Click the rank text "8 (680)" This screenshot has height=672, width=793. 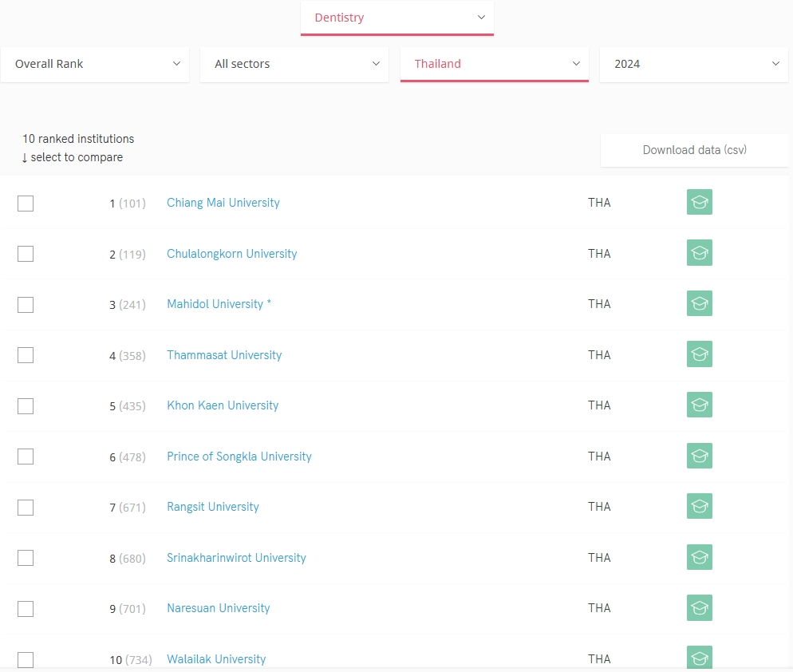coord(128,559)
